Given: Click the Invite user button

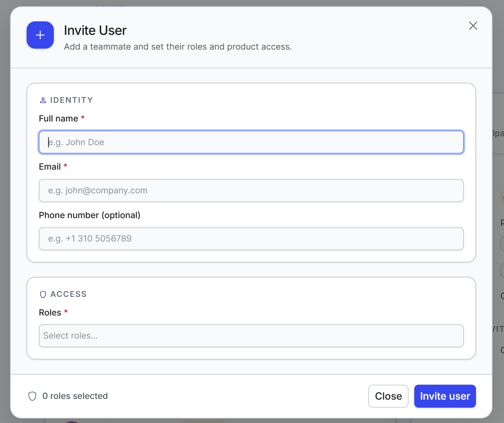Looking at the screenshot, I should [x=445, y=396].
